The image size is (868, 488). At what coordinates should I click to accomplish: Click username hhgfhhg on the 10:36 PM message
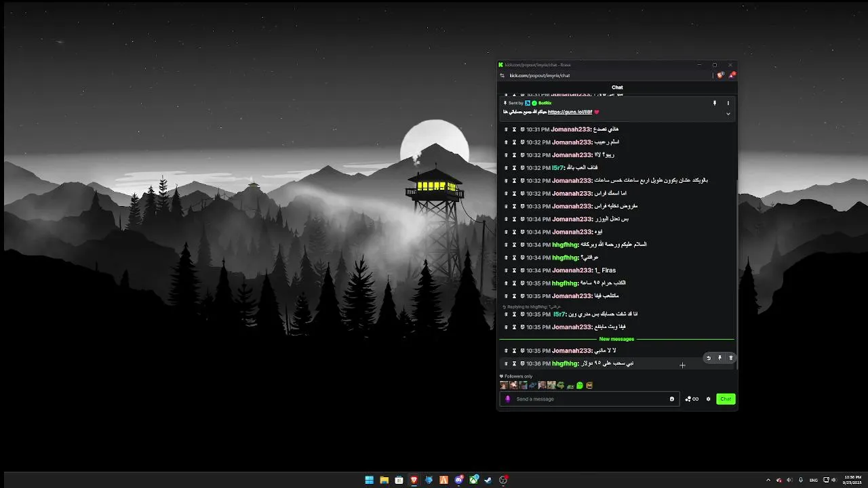[565, 364]
